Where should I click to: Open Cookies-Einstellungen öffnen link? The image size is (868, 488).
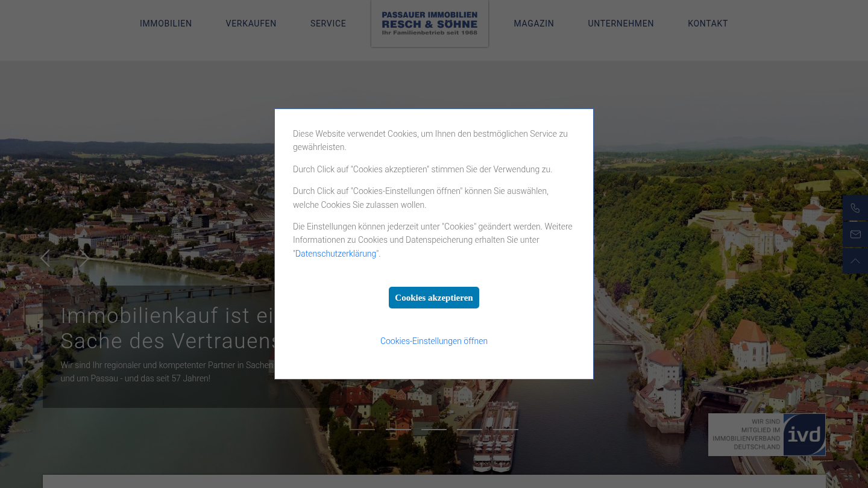tap(434, 341)
